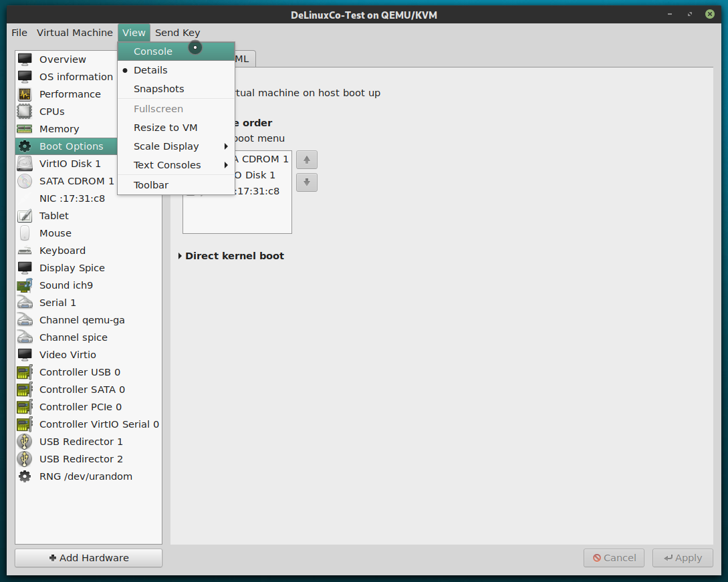Open the Virtual Machine menu

(x=75, y=33)
